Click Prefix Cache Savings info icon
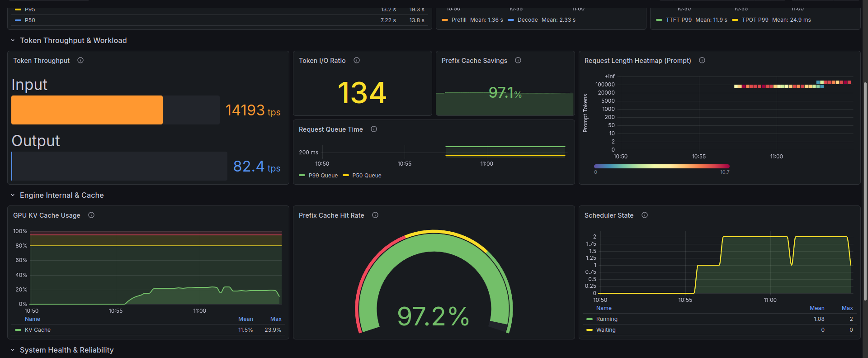This screenshot has width=868, height=358. [518, 60]
